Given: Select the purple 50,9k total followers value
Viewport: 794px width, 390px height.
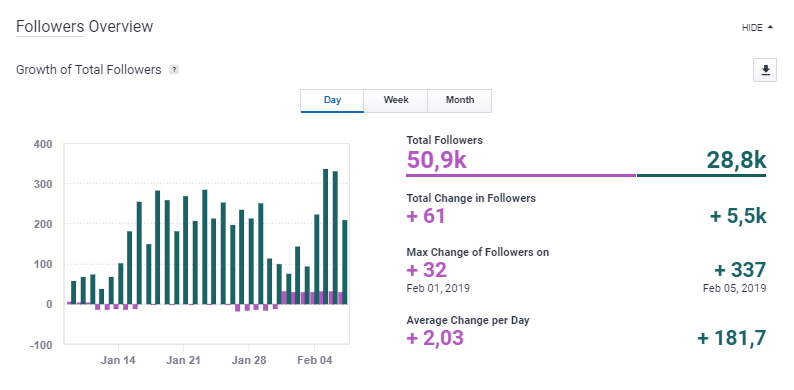Looking at the screenshot, I should [436, 160].
